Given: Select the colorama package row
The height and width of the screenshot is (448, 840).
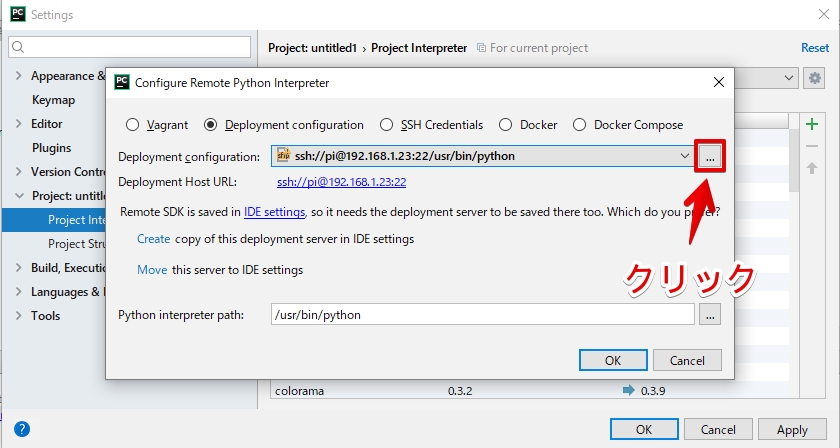Looking at the screenshot, I should 529,391.
